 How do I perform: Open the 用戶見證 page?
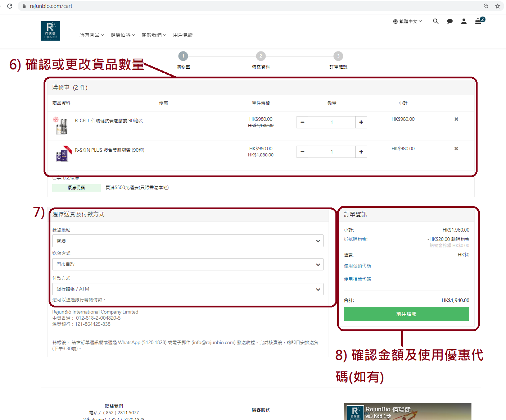click(183, 35)
